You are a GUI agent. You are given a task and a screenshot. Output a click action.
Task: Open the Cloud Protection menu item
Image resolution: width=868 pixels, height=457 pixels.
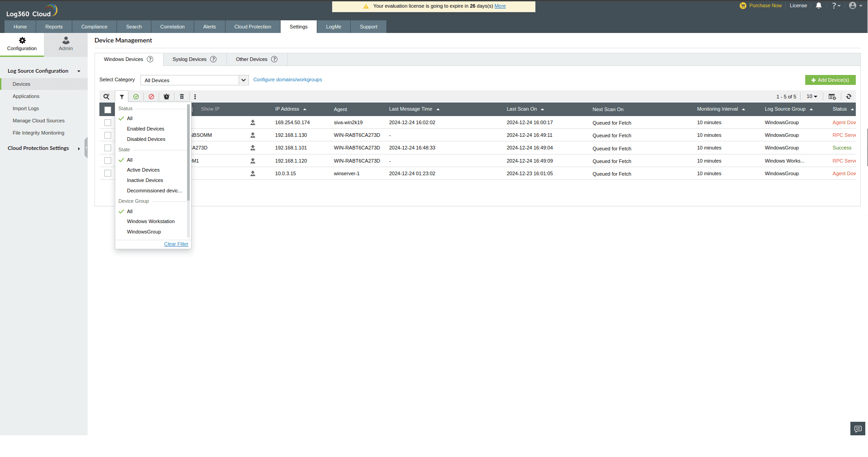click(253, 27)
